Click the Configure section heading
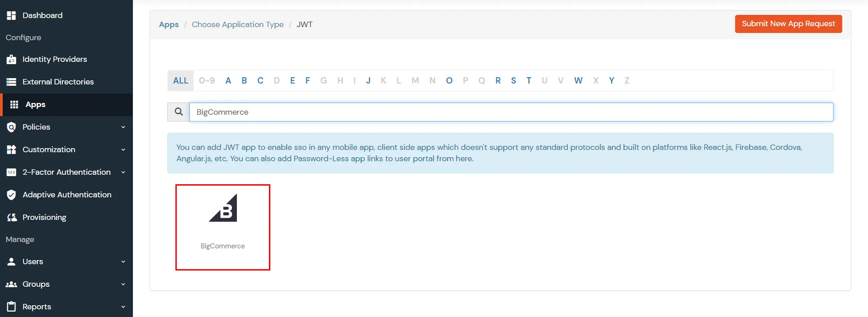868x317 pixels. (x=24, y=37)
